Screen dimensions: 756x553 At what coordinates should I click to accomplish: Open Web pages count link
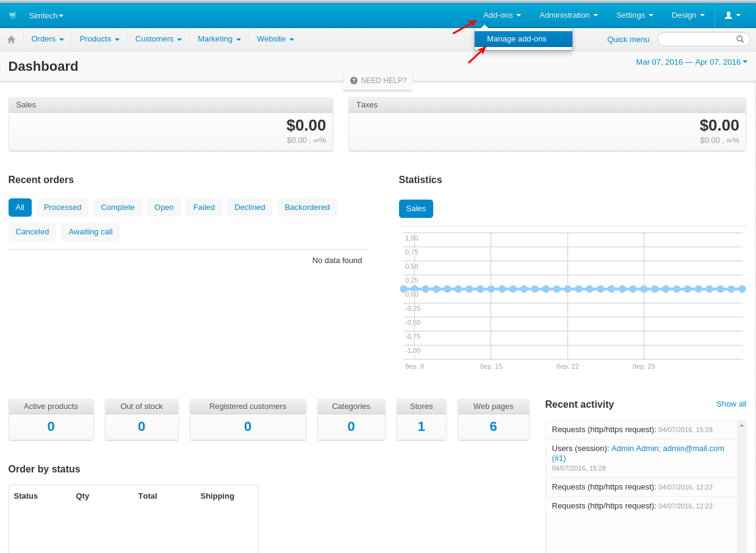coord(494,427)
